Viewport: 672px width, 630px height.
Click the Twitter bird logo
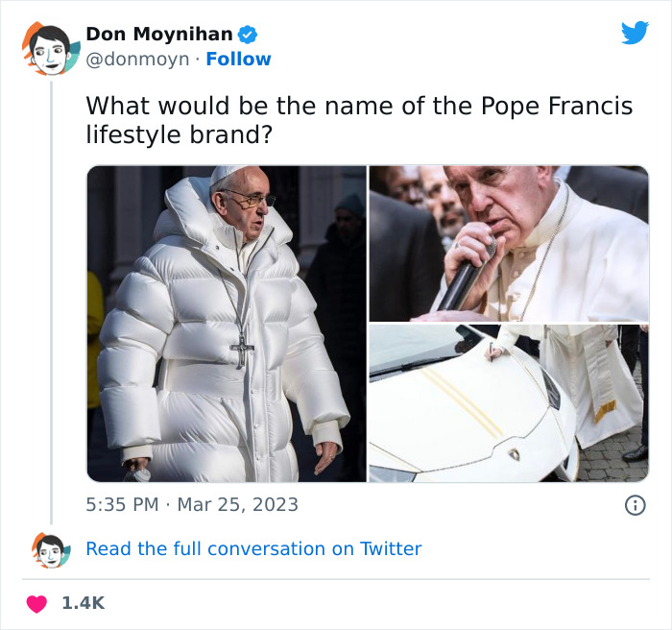tap(635, 34)
